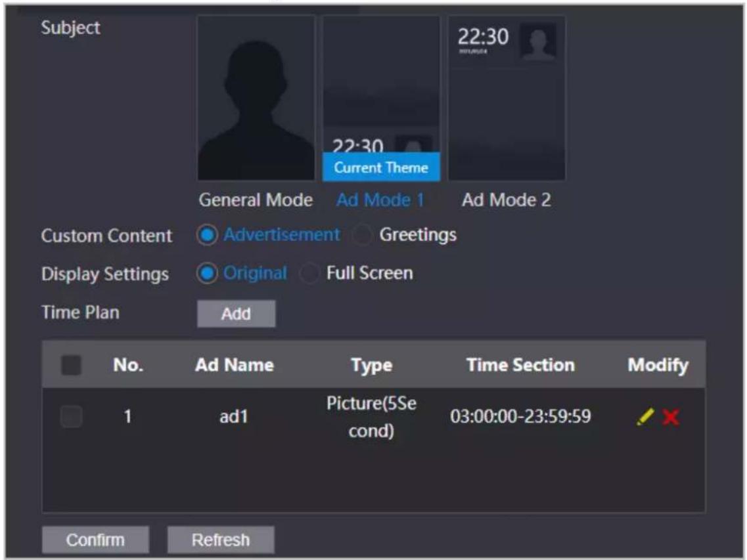This screenshot has width=747, height=560.
Task: Click the ad1 name cell
Action: (233, 417)
